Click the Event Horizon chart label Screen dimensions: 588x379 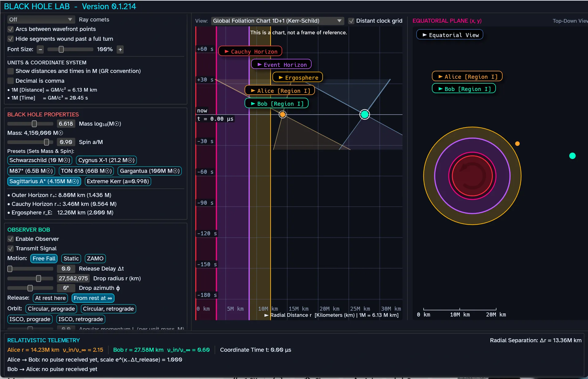click(281, 65)
